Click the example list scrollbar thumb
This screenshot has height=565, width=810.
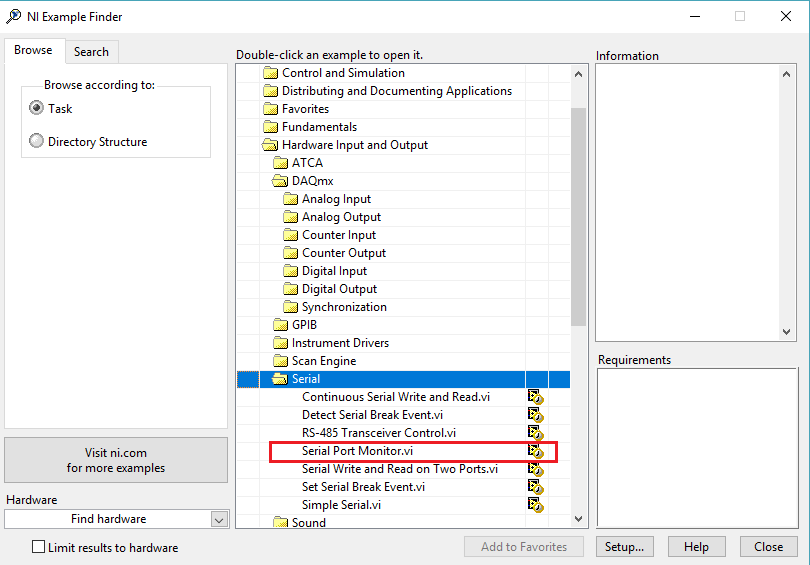(579, 217)
